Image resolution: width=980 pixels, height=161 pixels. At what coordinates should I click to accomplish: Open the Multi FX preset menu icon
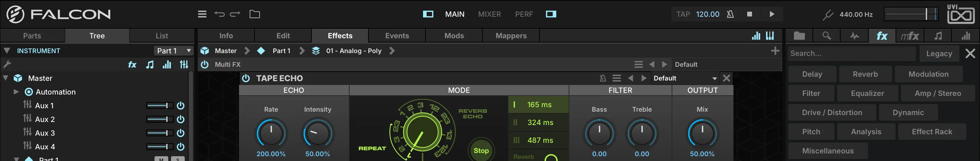pyautogui.click(x=638, y=64)
